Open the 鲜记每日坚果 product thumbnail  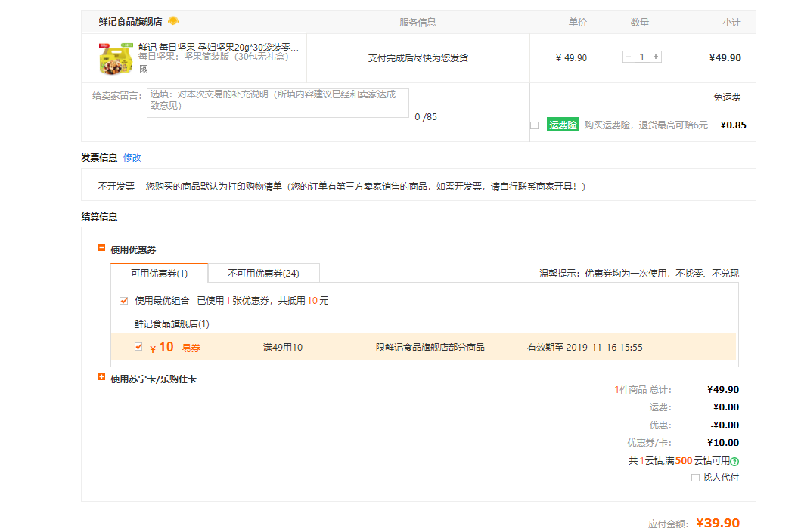[116, 59]
